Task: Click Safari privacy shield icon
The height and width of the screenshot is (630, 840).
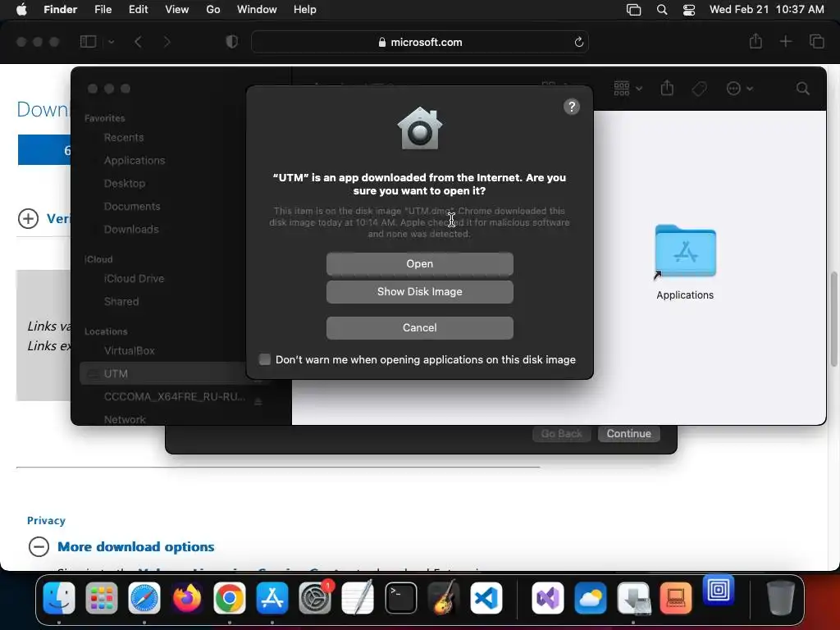Action: coord(232,42)
